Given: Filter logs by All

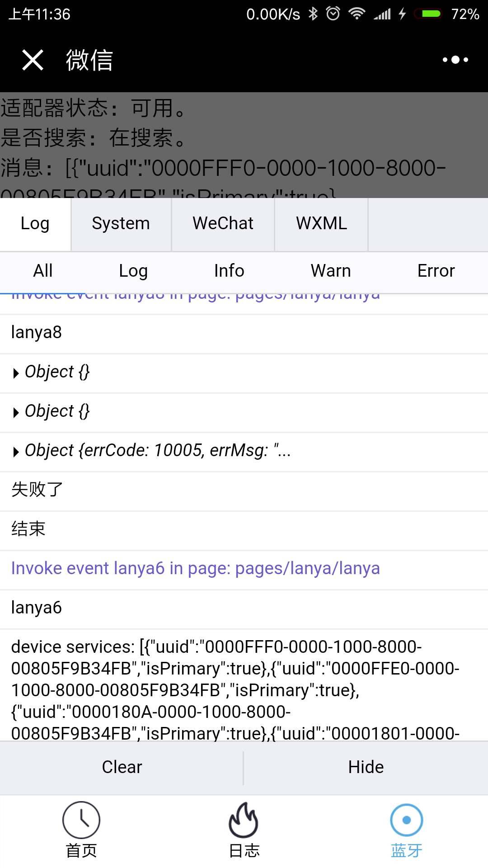Looking at the screenshot, I should (x=43, y=271).
